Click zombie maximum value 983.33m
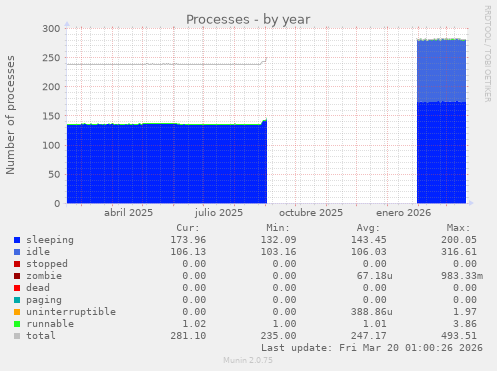The image size is (497, 371). (462, 276)
